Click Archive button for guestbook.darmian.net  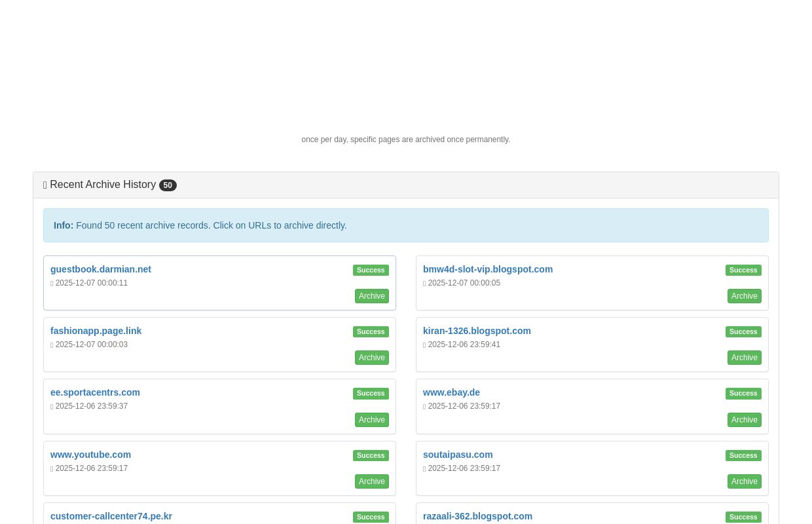pyautogui.click(x=371, y=296)
